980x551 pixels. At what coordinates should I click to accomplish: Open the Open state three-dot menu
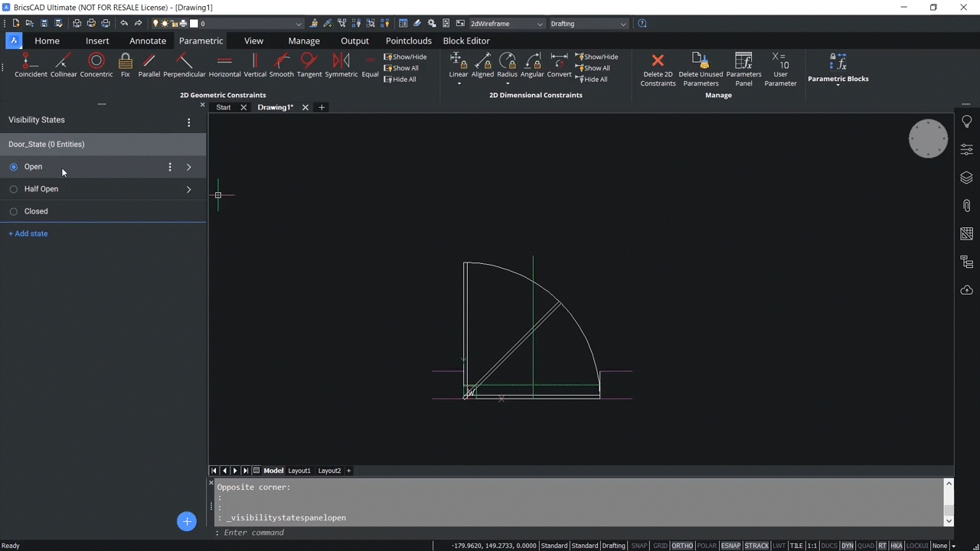click(170, 167)
